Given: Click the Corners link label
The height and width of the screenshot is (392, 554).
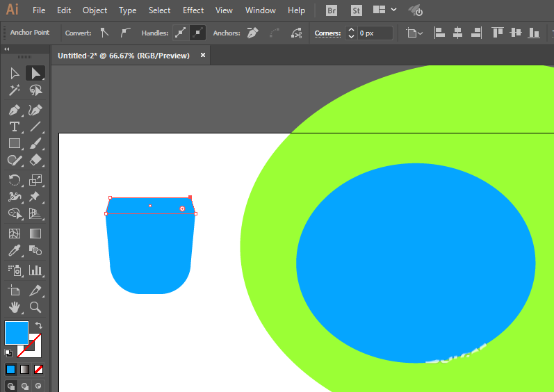Looking at the screenshot, I should [327, 33].
